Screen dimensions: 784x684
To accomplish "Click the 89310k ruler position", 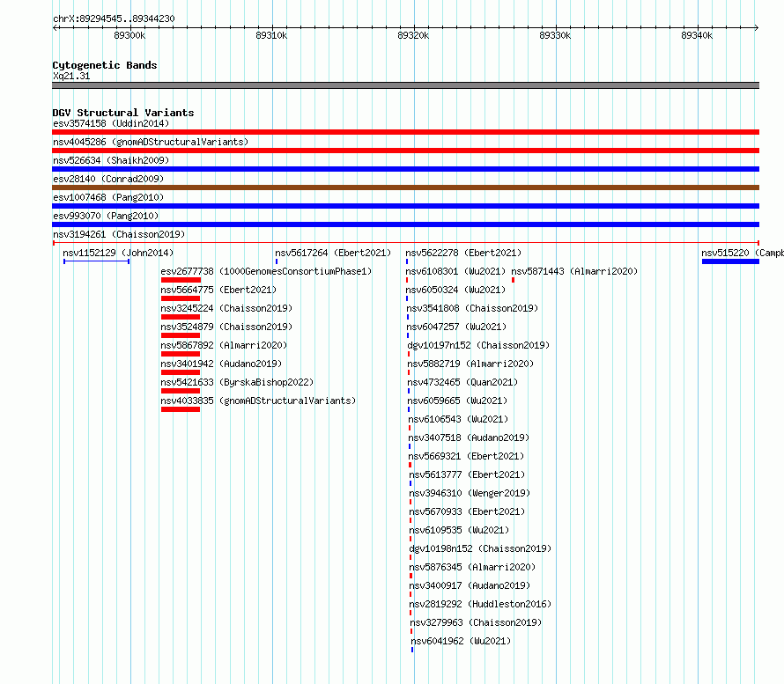I will click(x=271, y=35).
